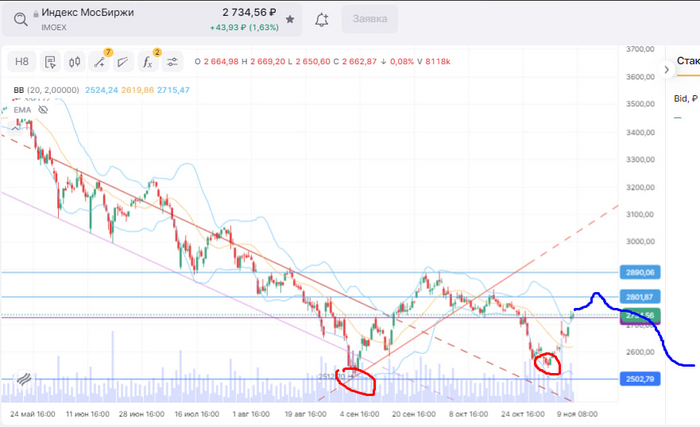Show the hidden EMA indicator
Image resolution: width=700 pixels, height=427 pixels.
tap(43, 110)
